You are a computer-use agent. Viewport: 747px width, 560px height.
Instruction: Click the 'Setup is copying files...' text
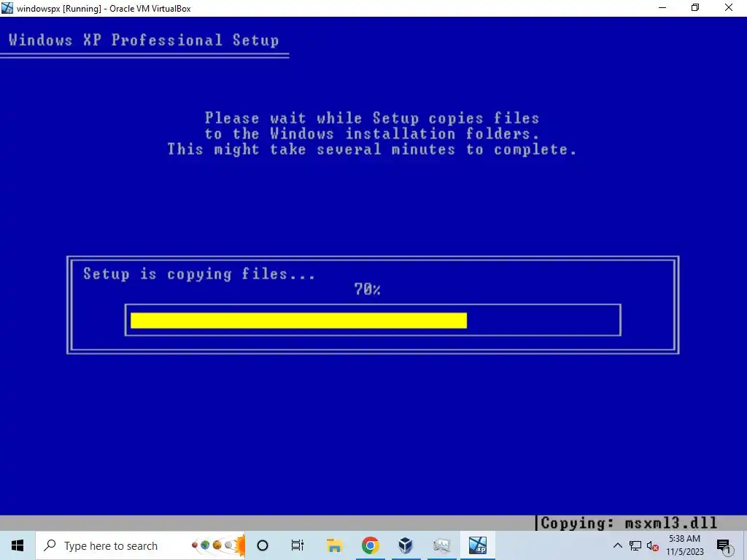pos(198,274)
